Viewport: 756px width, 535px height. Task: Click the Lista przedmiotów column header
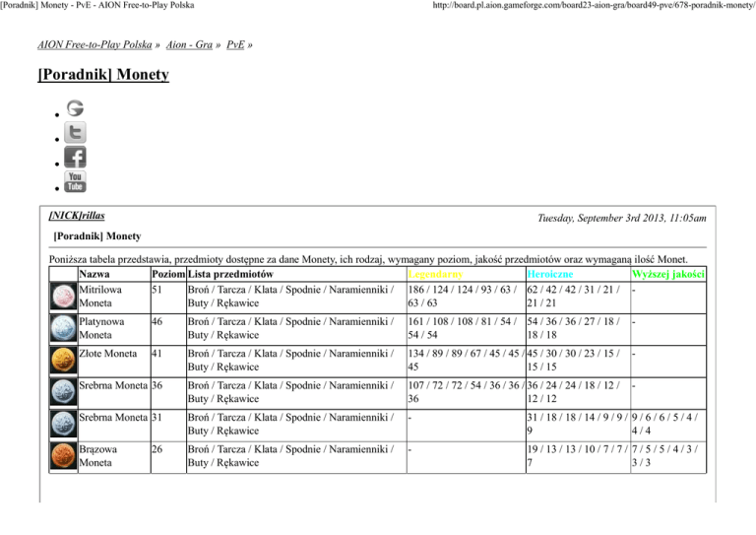(x=229, y=274)
